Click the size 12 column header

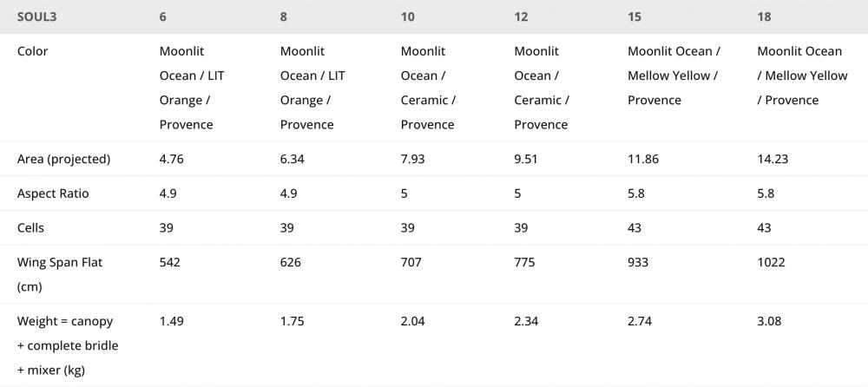(521, 16)
